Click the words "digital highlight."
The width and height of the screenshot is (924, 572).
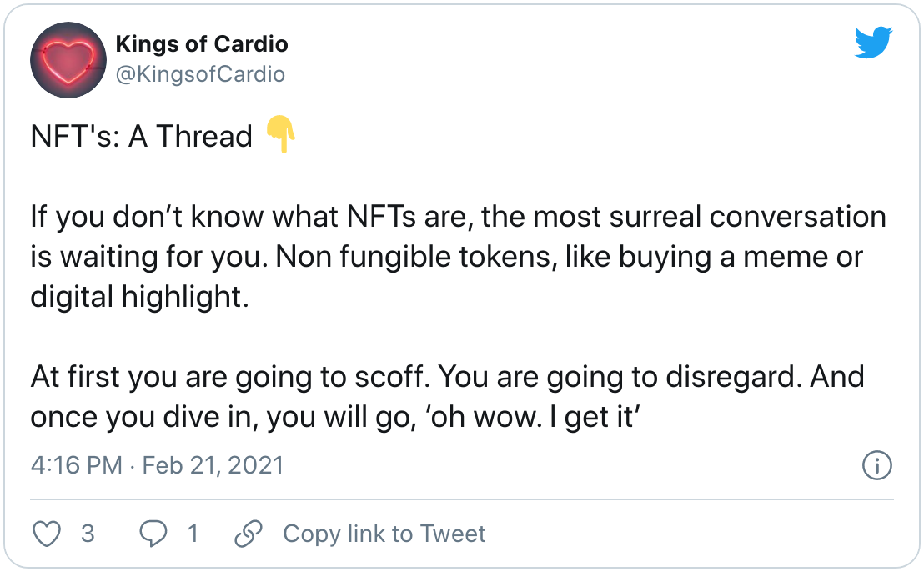[x=139, y=297]
